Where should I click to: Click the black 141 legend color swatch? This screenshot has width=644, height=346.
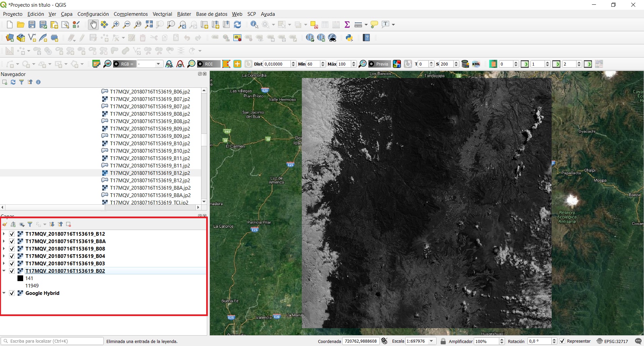pos(20,278)
